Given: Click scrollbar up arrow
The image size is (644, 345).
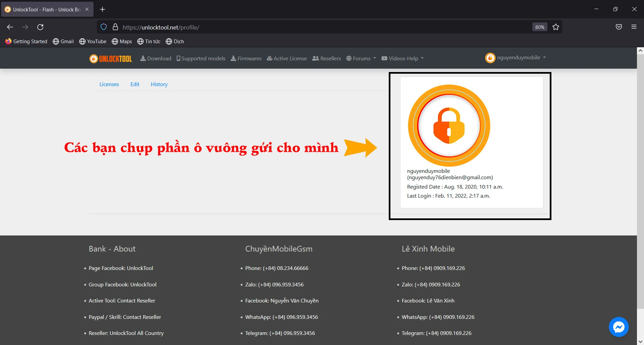Looking at the screenshot, I should (640, 51).
